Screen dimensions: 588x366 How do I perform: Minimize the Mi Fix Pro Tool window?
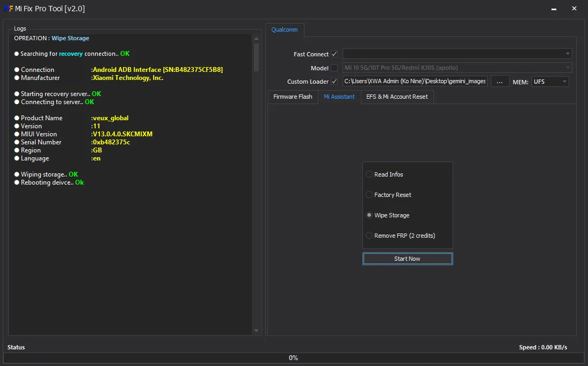tap(554, 9)
